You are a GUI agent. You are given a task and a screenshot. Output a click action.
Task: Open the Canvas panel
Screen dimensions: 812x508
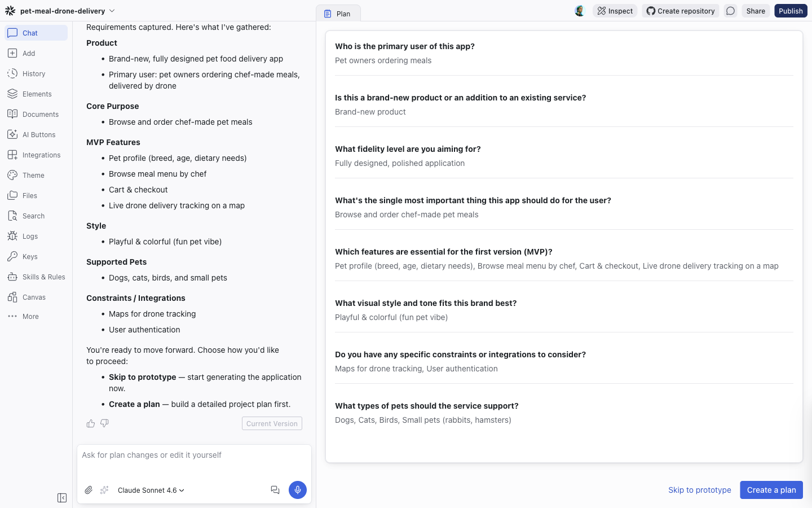36,297
